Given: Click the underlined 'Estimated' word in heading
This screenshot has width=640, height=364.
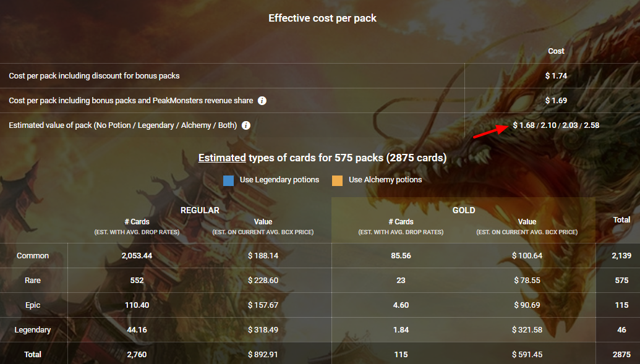Looking at the screenshot, I should coord(222,158).
